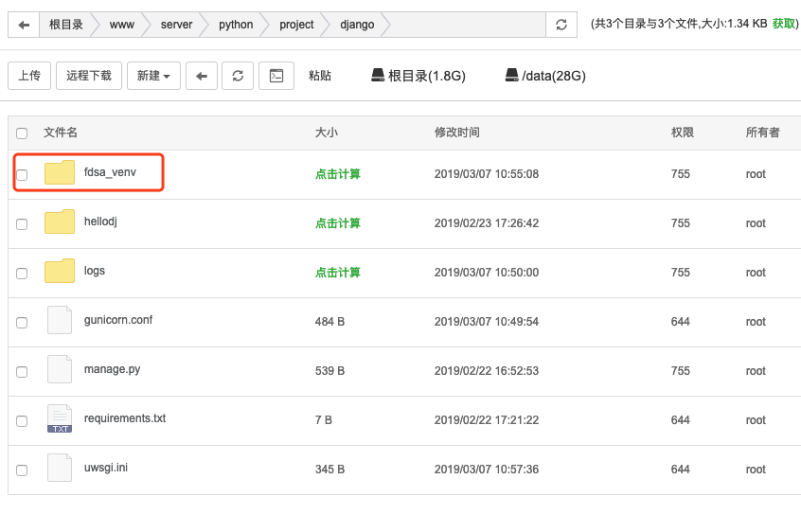The height and width of the screenshot is (532, 801).
Task: Click the requirements.txt file icon
Action: click(x=60, y=418)
